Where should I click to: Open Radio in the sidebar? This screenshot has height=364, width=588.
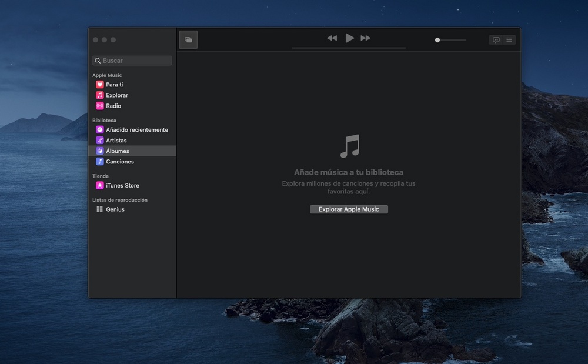click(x=132, y=106)
